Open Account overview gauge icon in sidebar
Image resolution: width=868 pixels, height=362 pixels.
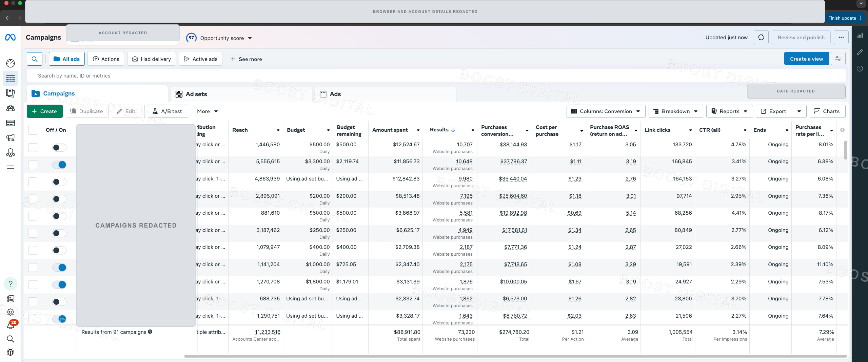(x=11, y=63)
